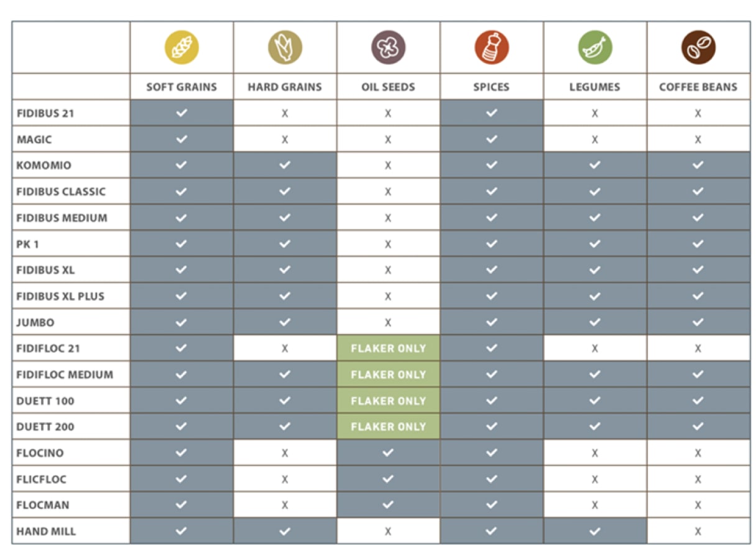The image size is (756, 545).
Task: Click the Oil Seeds icon
Action: click(x=388, y=48)
